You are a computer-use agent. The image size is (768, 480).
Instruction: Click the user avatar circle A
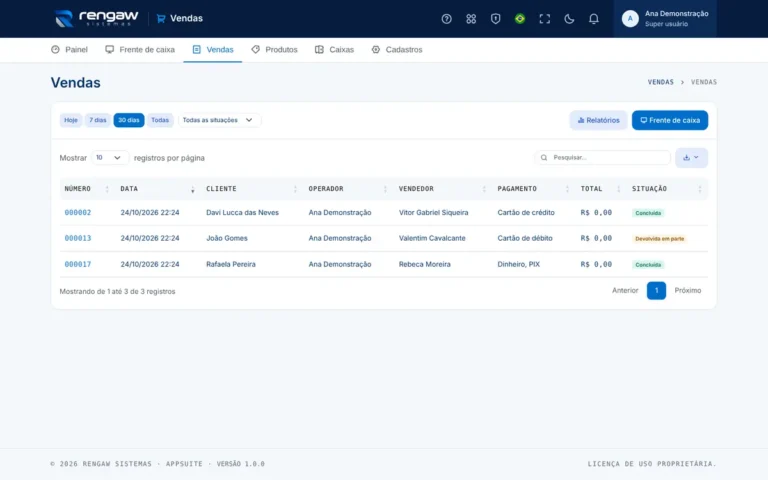(630, 19)
